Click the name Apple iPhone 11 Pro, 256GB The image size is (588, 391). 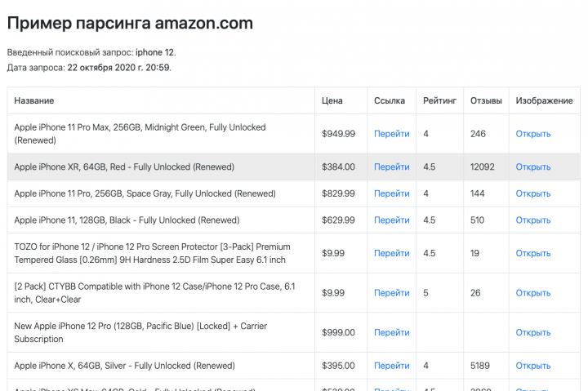pos(145,193)
